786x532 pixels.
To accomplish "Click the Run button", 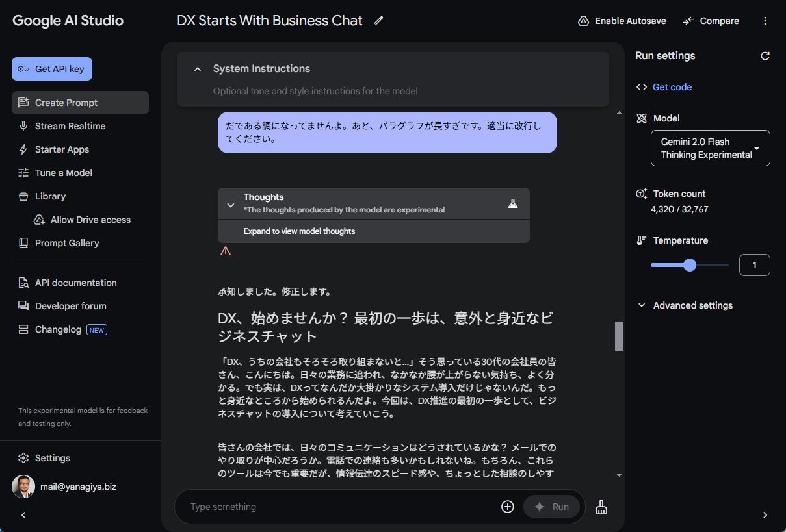I will pos(551,507).
